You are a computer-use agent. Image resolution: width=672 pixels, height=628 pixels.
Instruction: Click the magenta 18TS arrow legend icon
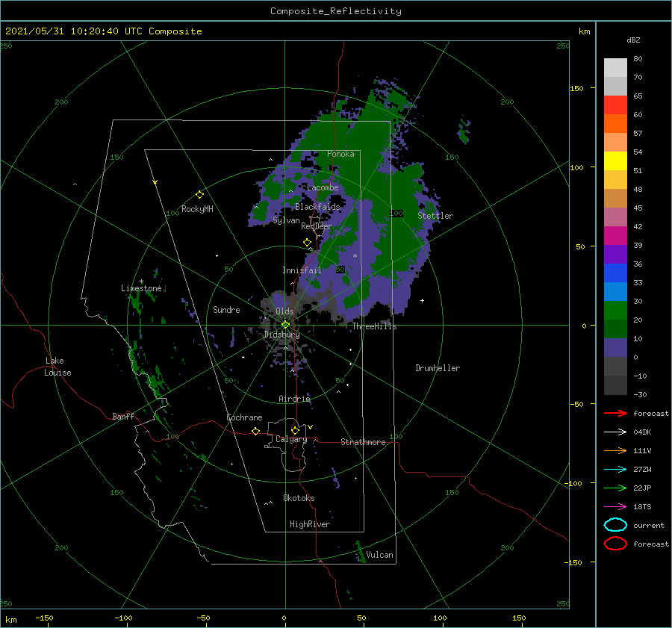click(615, 507)
